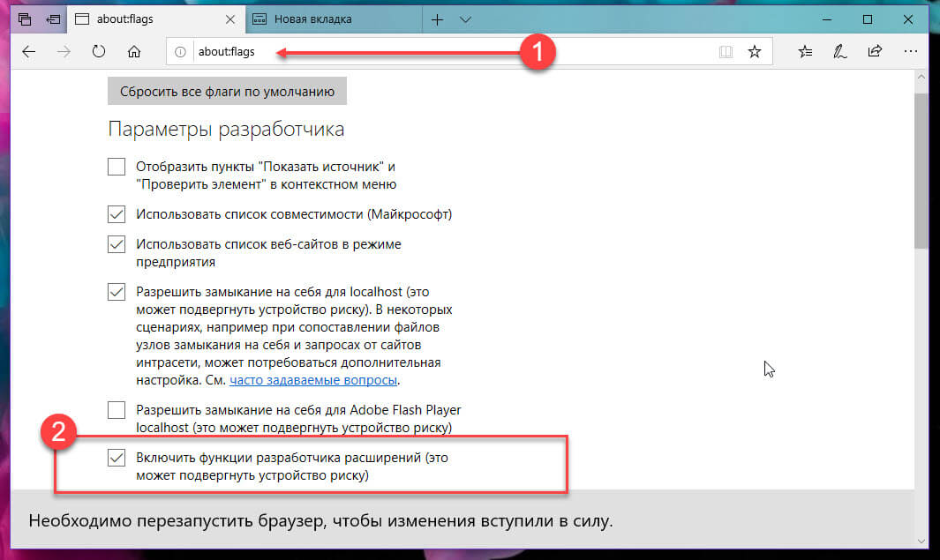Add this page to favorites via star icon
This screenshot has width=940, height=560.
(755, 51)
